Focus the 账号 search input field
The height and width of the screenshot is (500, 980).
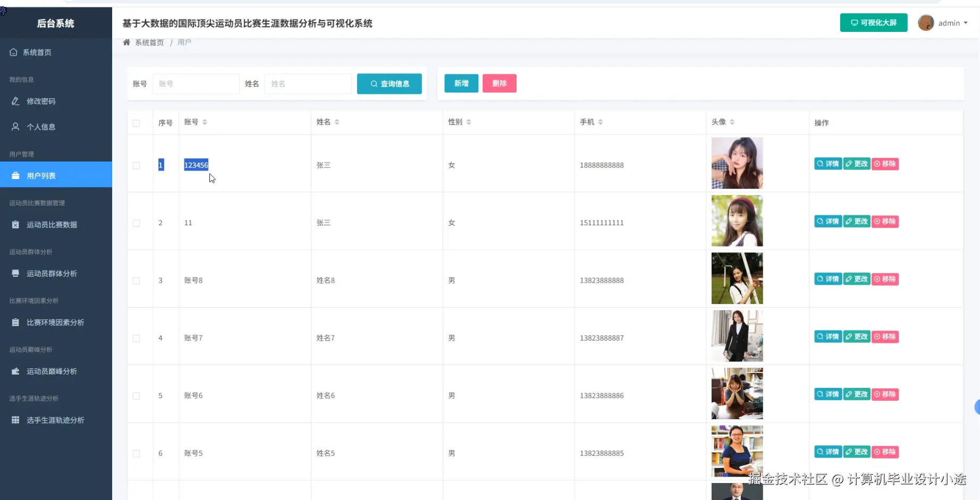(196, 84)
